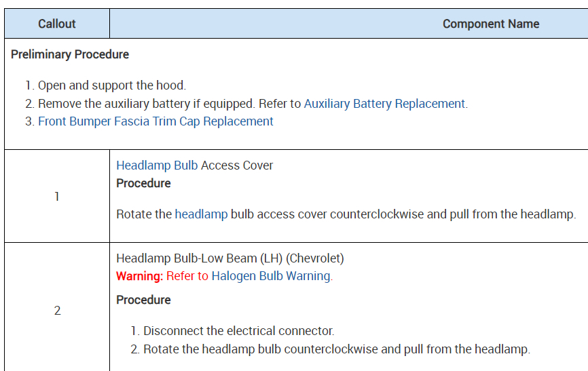Open Front Bumper Fascia Trim Cap Replacement link

click(155, 121)
